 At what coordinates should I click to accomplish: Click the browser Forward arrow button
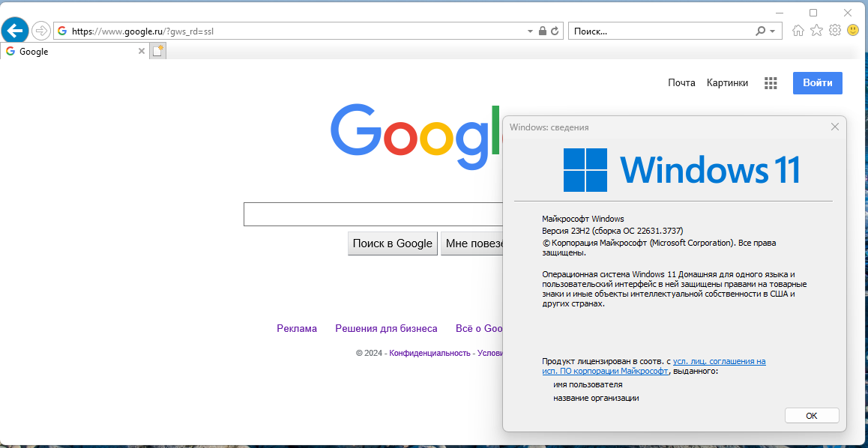pos(41,31)
